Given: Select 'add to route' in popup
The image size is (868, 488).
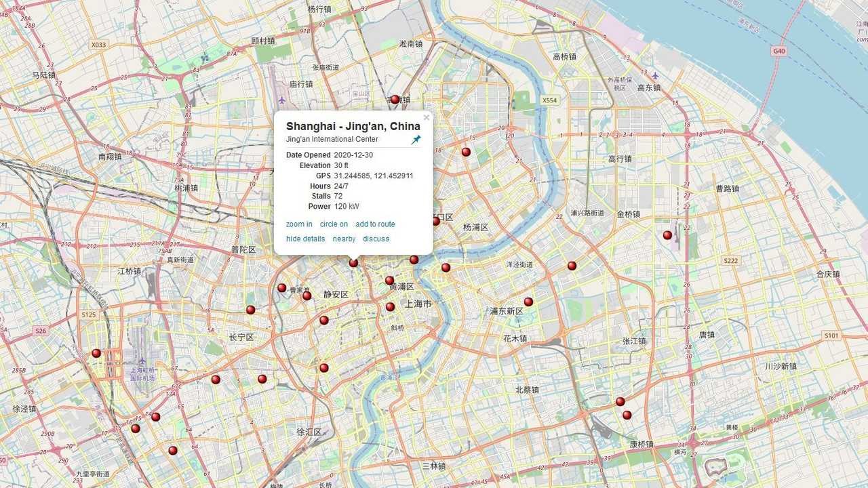Looking at the screenshot, I should (375, 224).
